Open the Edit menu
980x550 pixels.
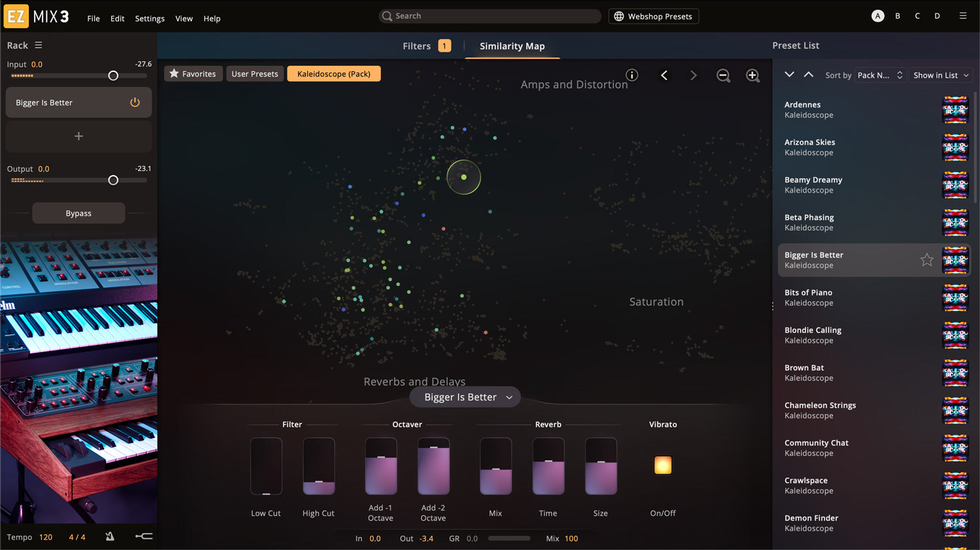[x=118, y=18]
